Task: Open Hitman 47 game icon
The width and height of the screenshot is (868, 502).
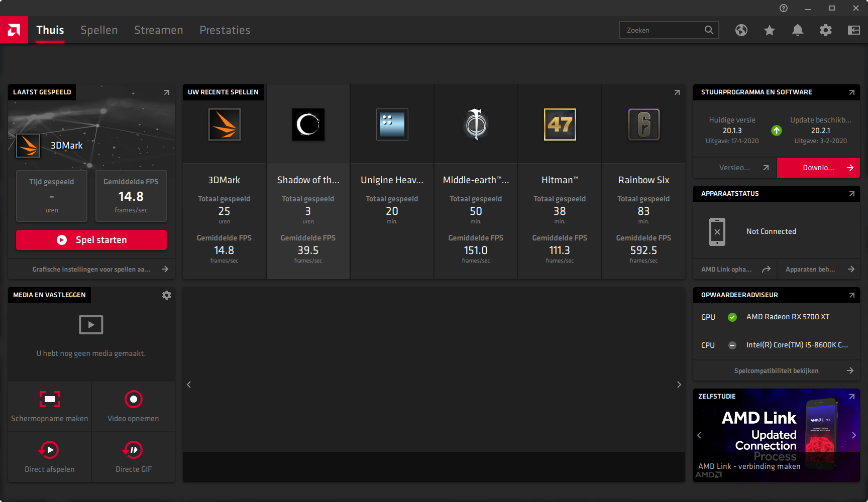Action: point(560,124)
